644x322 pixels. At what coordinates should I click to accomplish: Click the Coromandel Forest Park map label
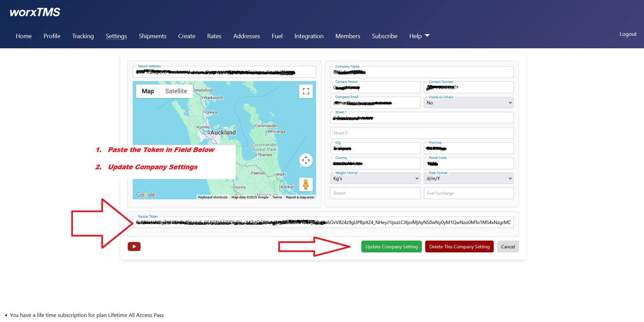264,147
